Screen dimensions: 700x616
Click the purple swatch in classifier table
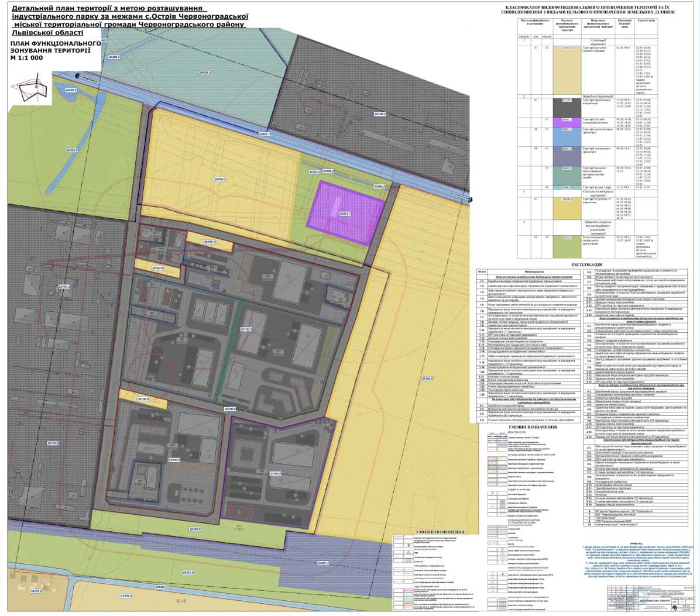pyautogui.click(x=566, y=121)
